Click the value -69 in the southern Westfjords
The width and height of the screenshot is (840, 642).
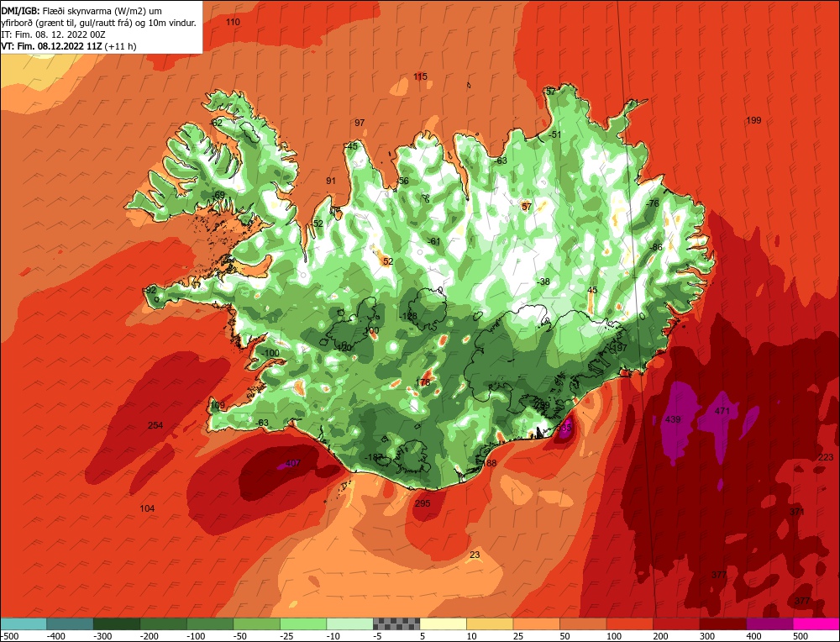(218, 195)
